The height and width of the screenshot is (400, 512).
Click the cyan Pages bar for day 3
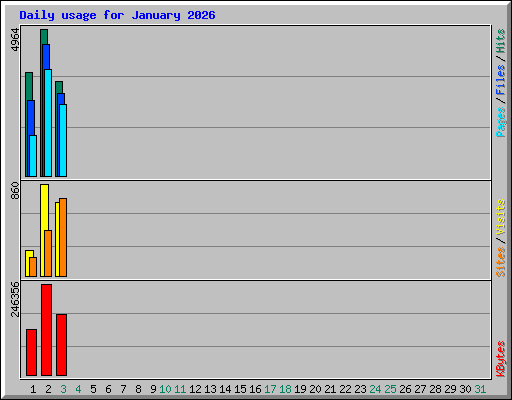tap(63, 140)
